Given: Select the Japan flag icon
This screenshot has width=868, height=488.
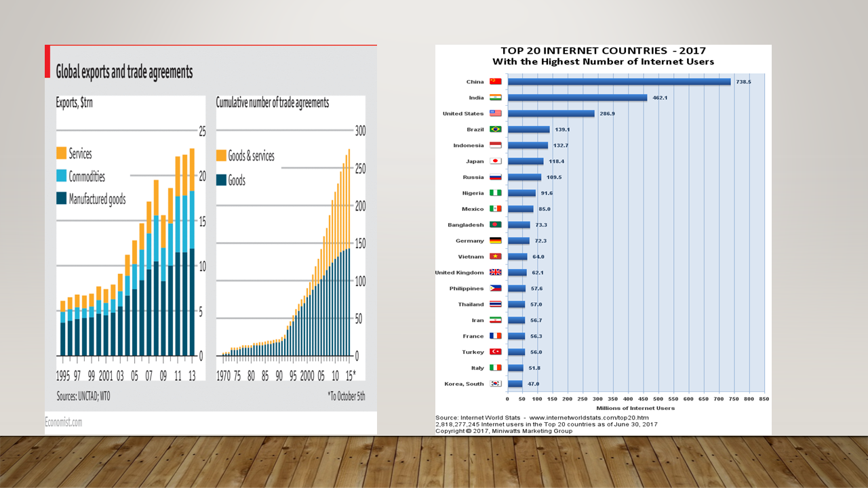Looking at the screenshot, I should coord(495,161).
